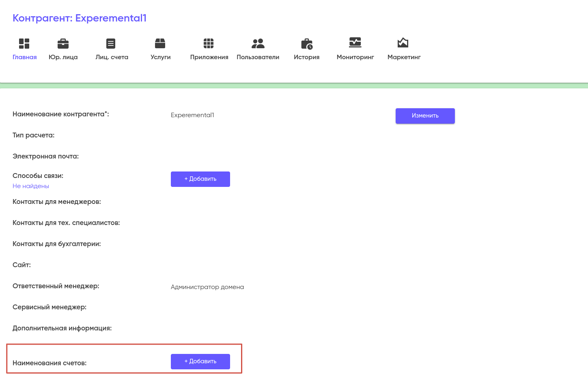Select the Лиц. счета document icon
Viewport: 588px width, 375px height.
point(111,43)
